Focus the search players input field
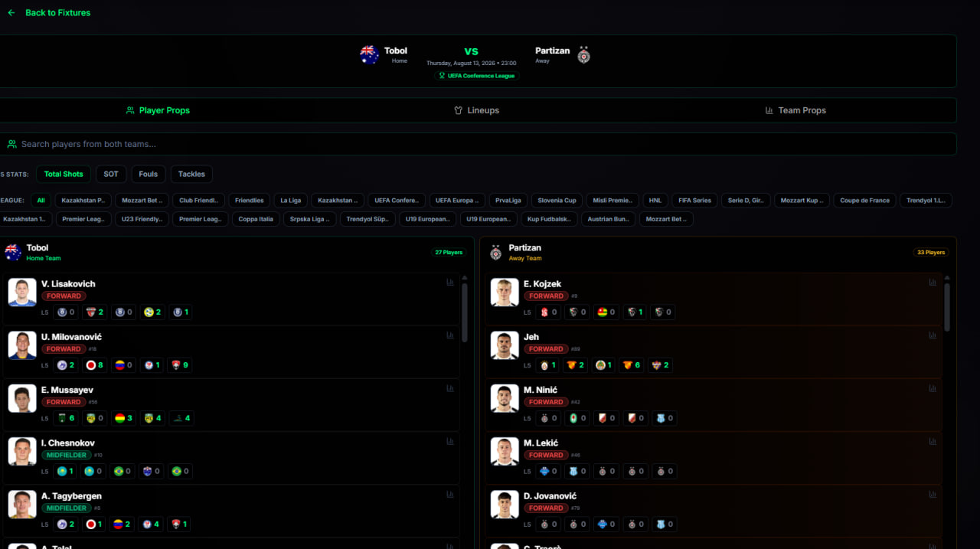980x549 pixels. click(x=478, y=144)
